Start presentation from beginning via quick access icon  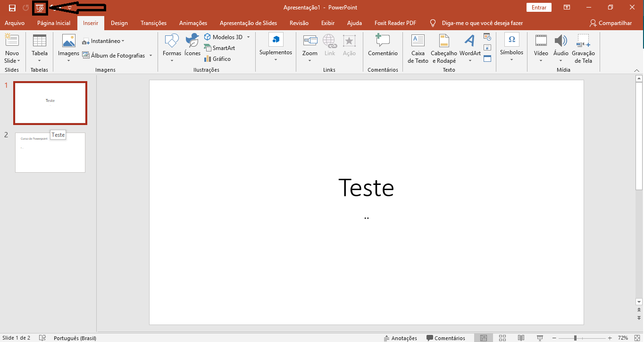click(x=40, y=8)
